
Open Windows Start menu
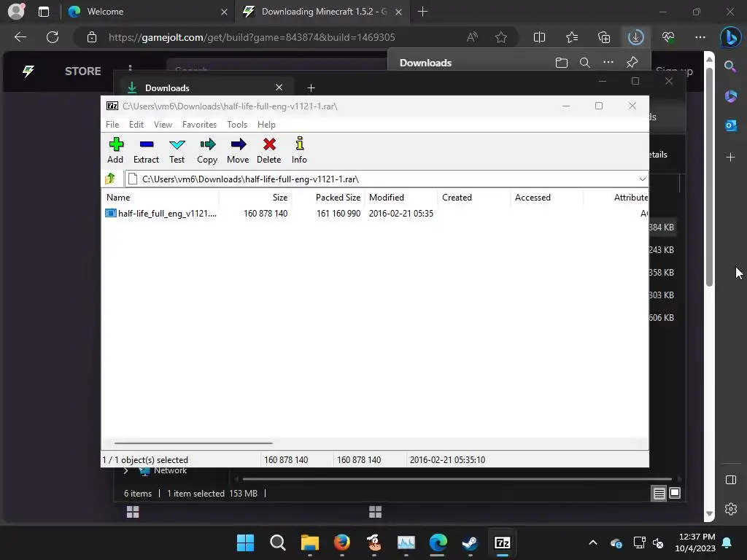(245, 542)
